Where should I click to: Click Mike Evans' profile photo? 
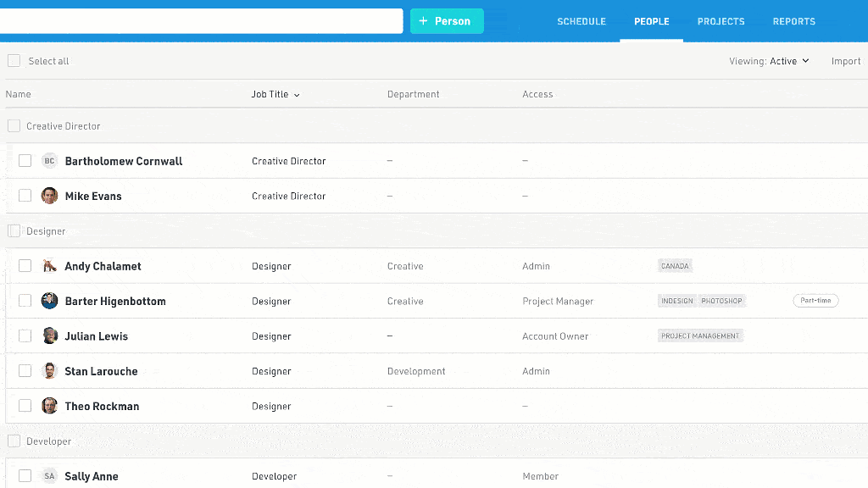tap(49, 196)
